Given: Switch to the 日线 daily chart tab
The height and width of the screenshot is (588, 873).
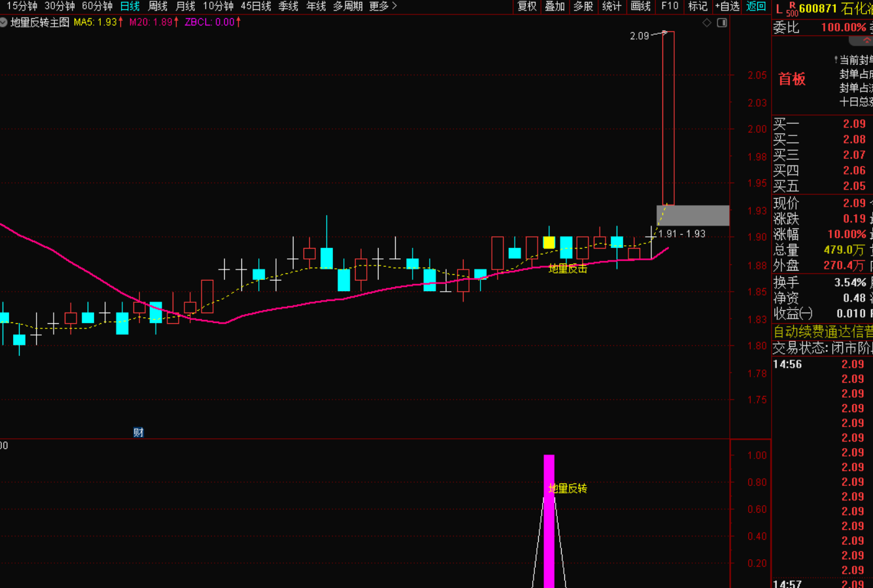Looking at the screenshot, I should (x=129, y=7).
